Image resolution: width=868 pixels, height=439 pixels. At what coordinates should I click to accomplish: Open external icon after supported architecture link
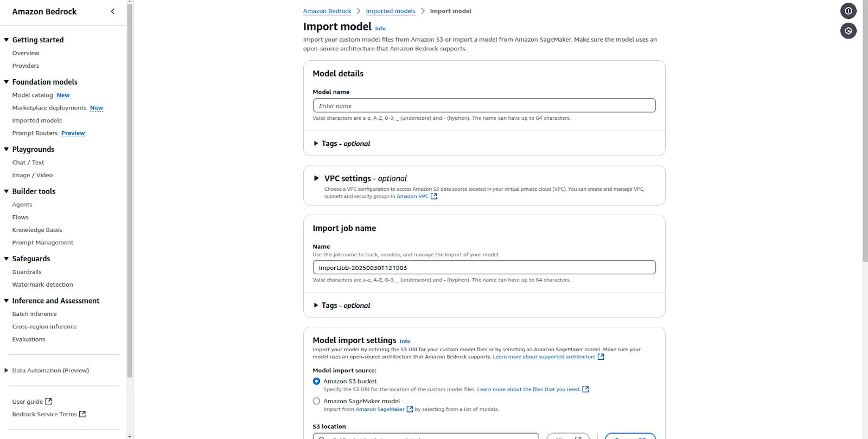coord(601,357)
